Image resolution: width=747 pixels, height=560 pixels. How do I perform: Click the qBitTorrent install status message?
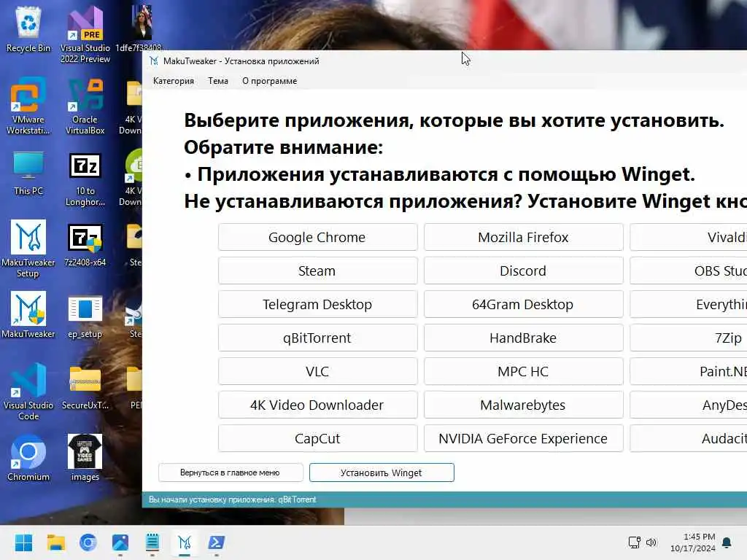[x=233, y=499]
